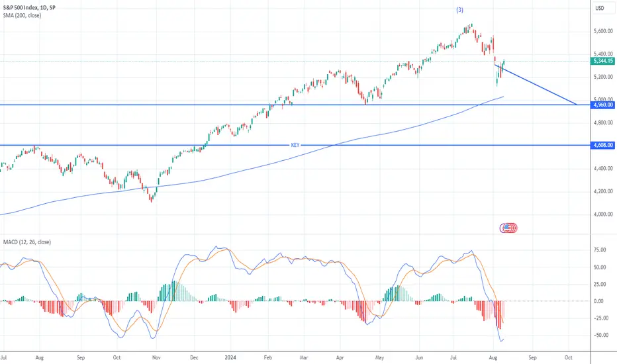Select the SMA (200, close) indicator legend
This screenshot has width=617, height=364.
click(x=22, y=15)
